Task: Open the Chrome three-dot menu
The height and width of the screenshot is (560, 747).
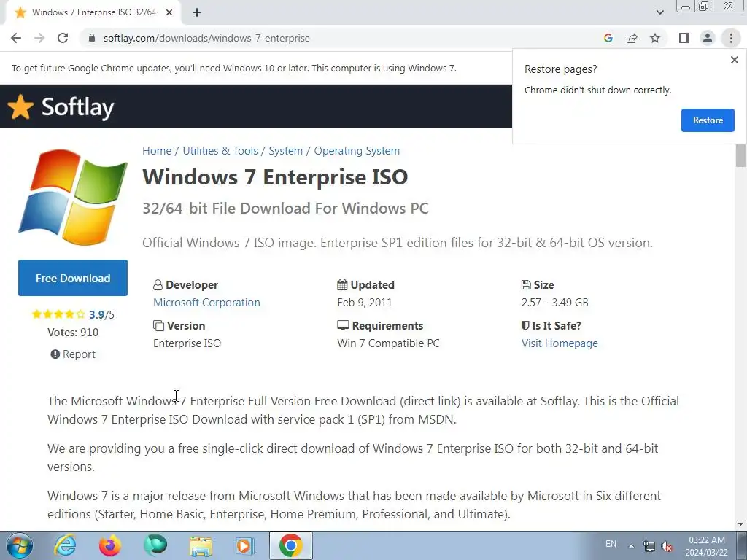Action: coord(731,38)
